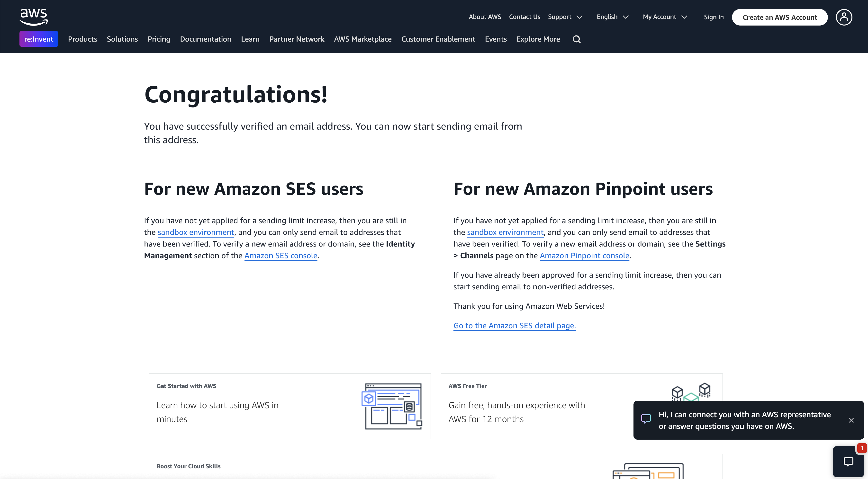Follow the sandbox environment link

(195, 232)
